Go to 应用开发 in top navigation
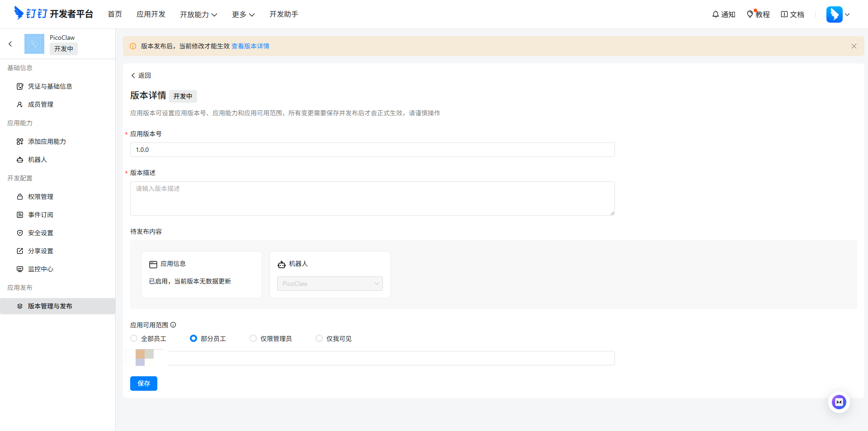Image resolution: width=868 pixels, height=431 pixels. (x=151, y=14)
